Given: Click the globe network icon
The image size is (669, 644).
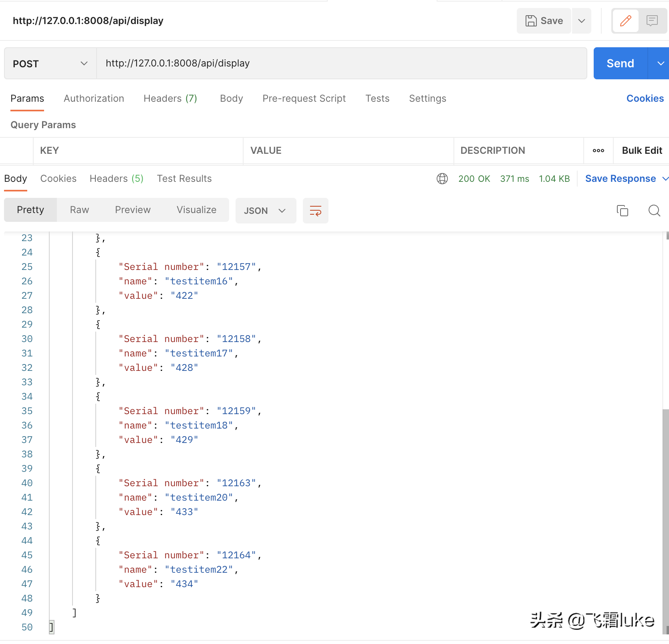Looking at the screenshot, I should (442, 179).
